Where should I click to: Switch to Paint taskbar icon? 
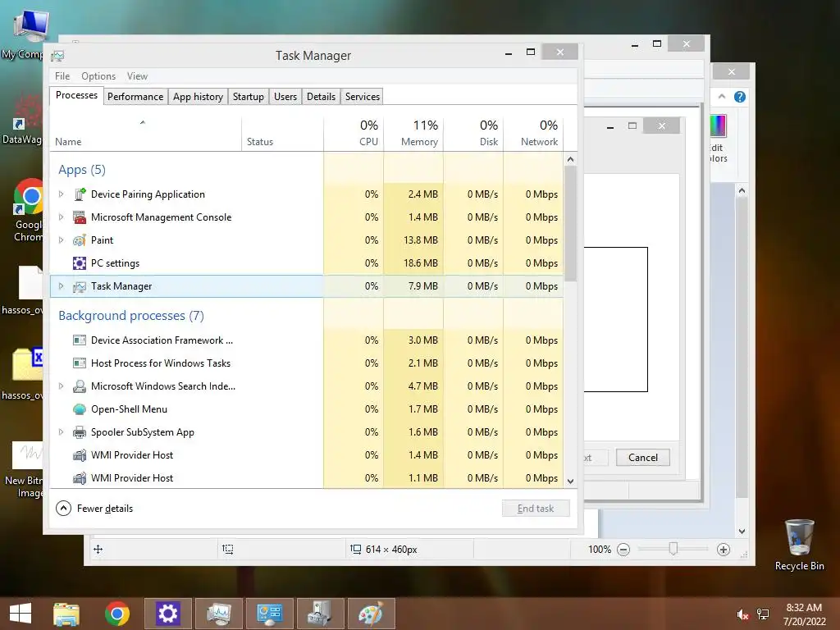click(372, 614)
